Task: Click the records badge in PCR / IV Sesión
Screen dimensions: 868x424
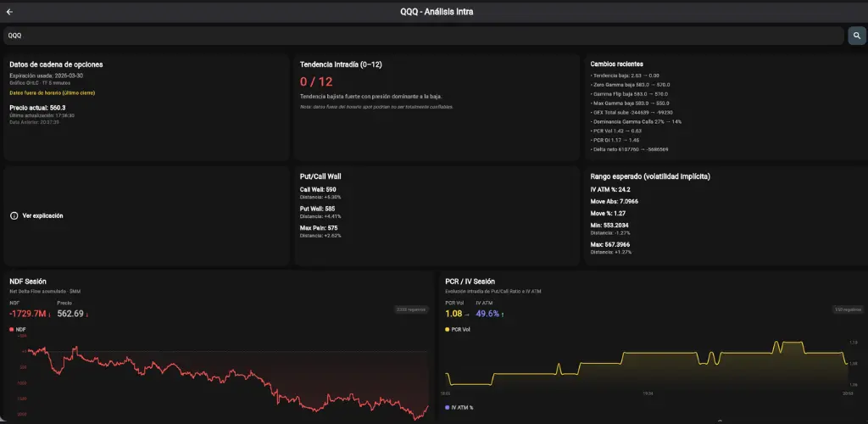Action: 847,310
